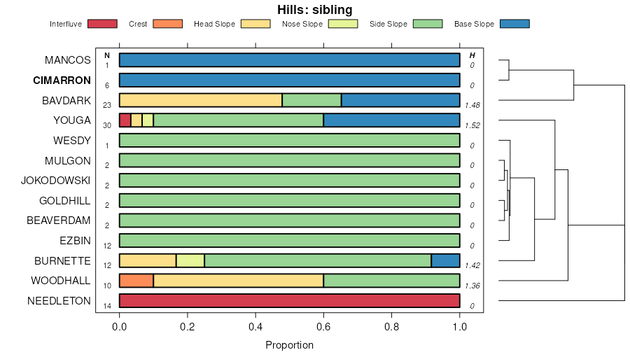Click the YOUGA entropy value 1.52
The height and width of the screenshot is (364, 630).
[472, 126]
